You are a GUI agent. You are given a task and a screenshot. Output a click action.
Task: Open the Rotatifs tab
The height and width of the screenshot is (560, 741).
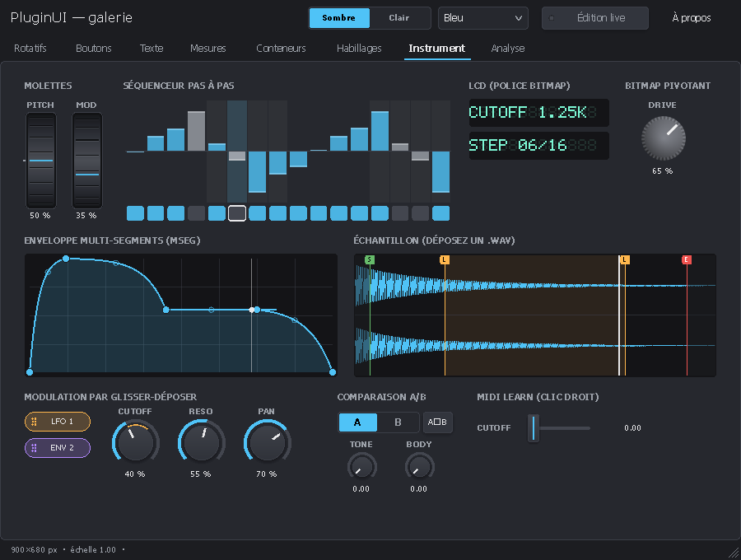[x=30, y=49]
